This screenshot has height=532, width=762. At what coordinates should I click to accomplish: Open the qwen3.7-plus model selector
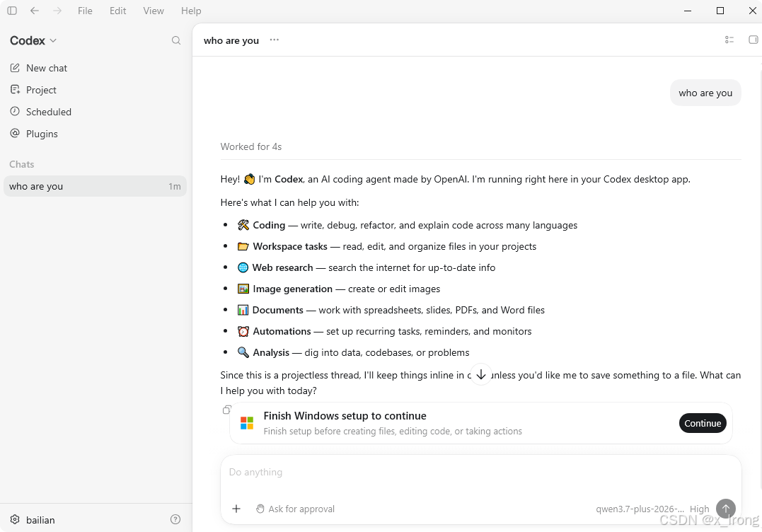[x=640, y=509]
